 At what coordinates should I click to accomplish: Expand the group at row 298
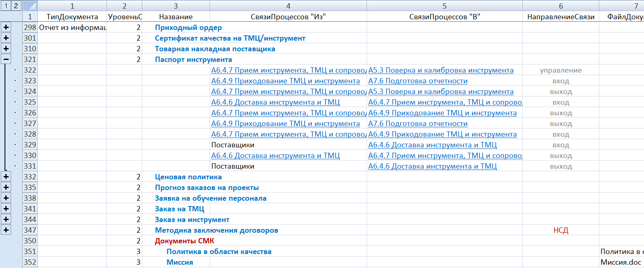pos(6,27)
